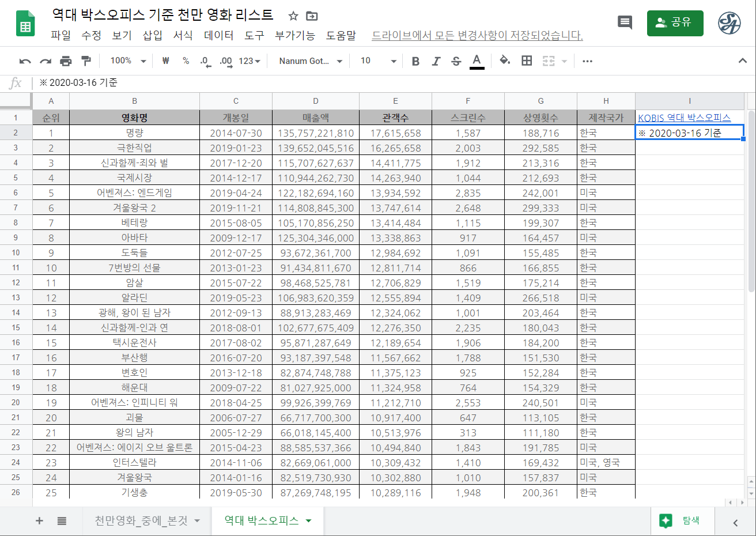Screen dimensions: 756x536
Task: Toggle percent number format
Action: 185,61
